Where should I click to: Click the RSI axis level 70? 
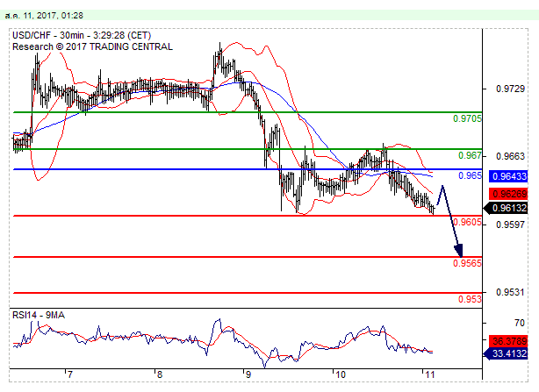pyautogui.click(x=520, y=323)
